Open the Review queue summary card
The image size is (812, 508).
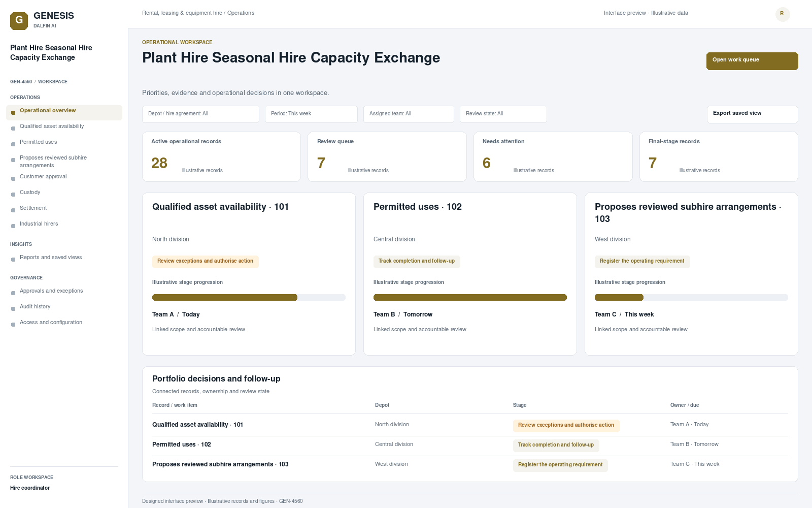click(387, 156)
